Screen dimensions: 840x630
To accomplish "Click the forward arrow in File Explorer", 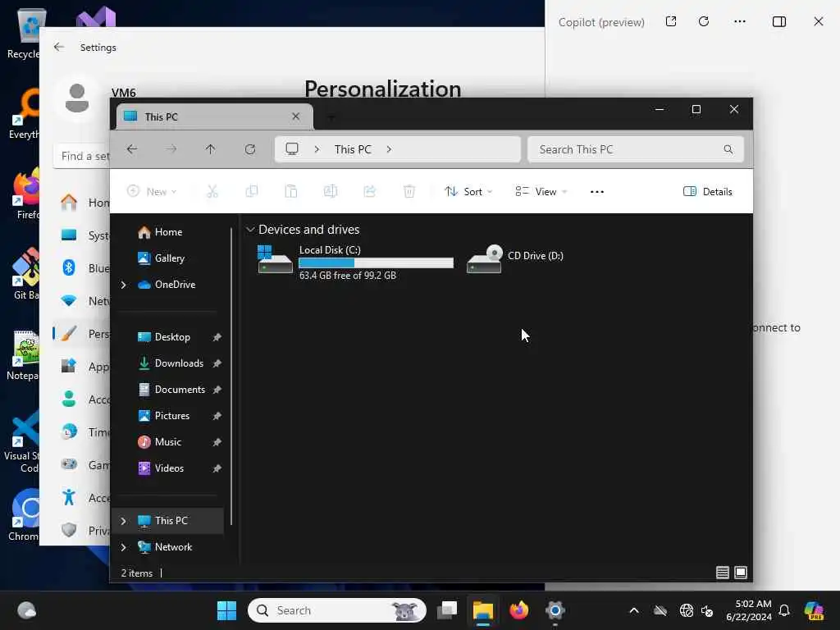I will coord(171,149).
